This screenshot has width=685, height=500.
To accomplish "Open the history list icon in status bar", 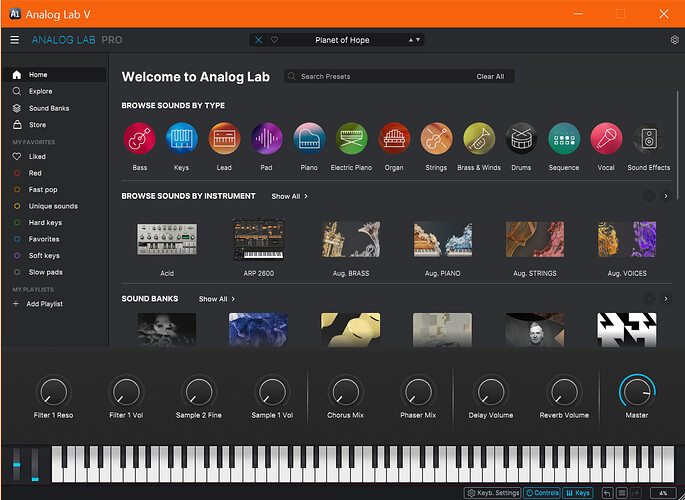I will coord(622,493).
